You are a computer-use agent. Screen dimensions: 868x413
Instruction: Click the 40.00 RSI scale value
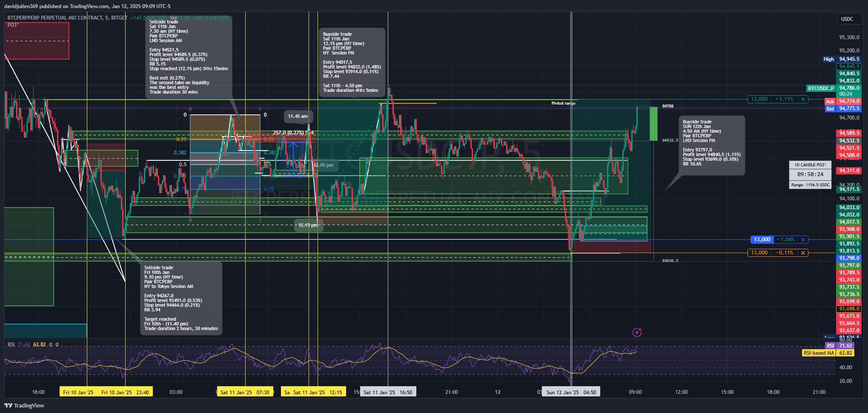[x=845, y=367]
